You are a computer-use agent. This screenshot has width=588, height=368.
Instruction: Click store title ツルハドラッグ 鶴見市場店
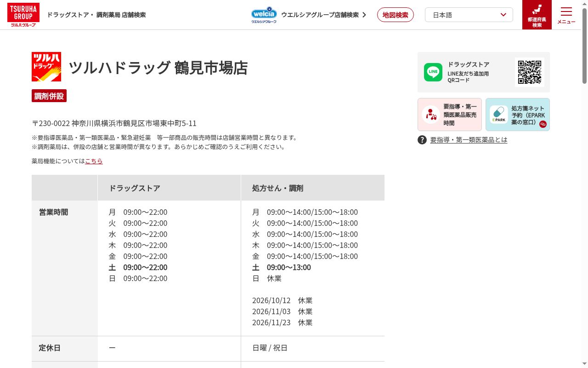pyautogui.click(x=158, y=68)
